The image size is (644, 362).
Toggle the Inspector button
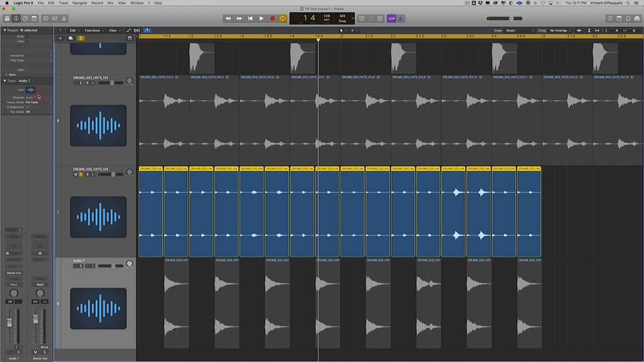[16, 19]
